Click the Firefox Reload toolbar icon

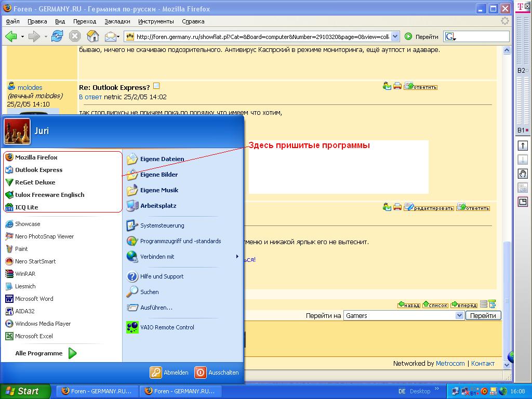57,36
